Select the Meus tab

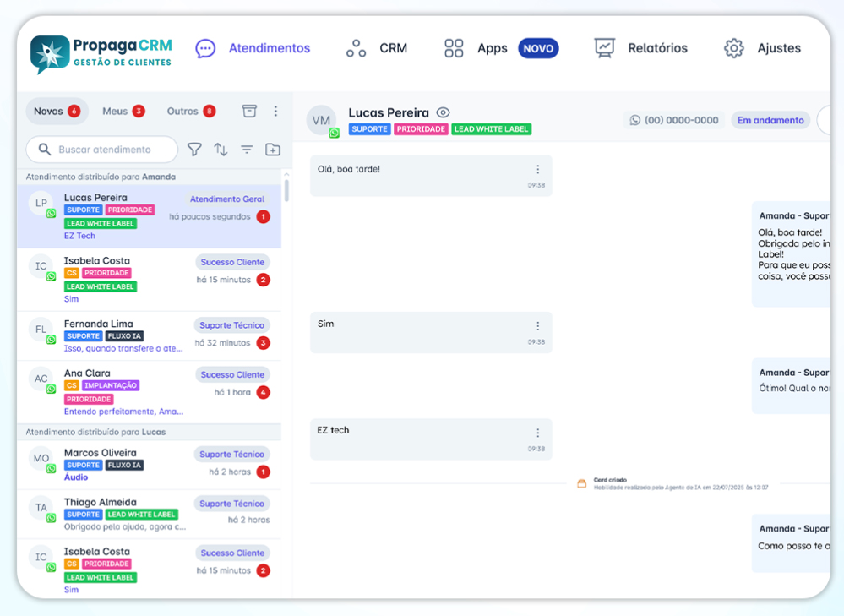(123, 111)
